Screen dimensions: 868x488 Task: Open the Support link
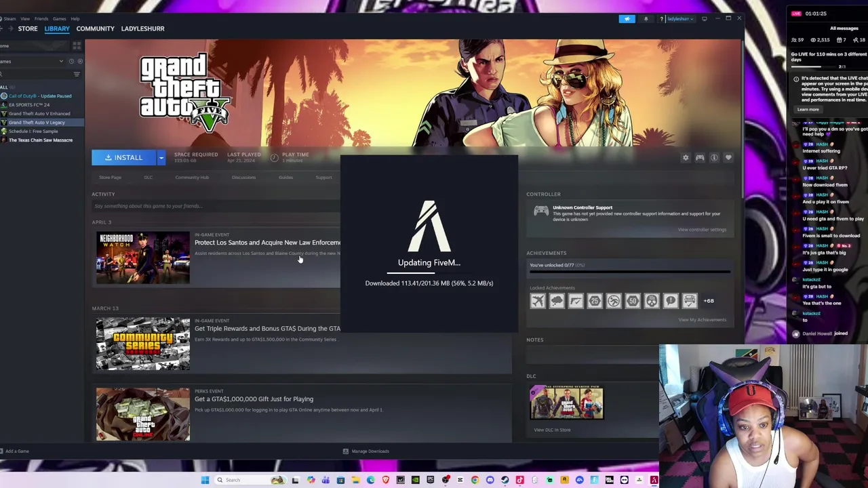click(324, 178)
